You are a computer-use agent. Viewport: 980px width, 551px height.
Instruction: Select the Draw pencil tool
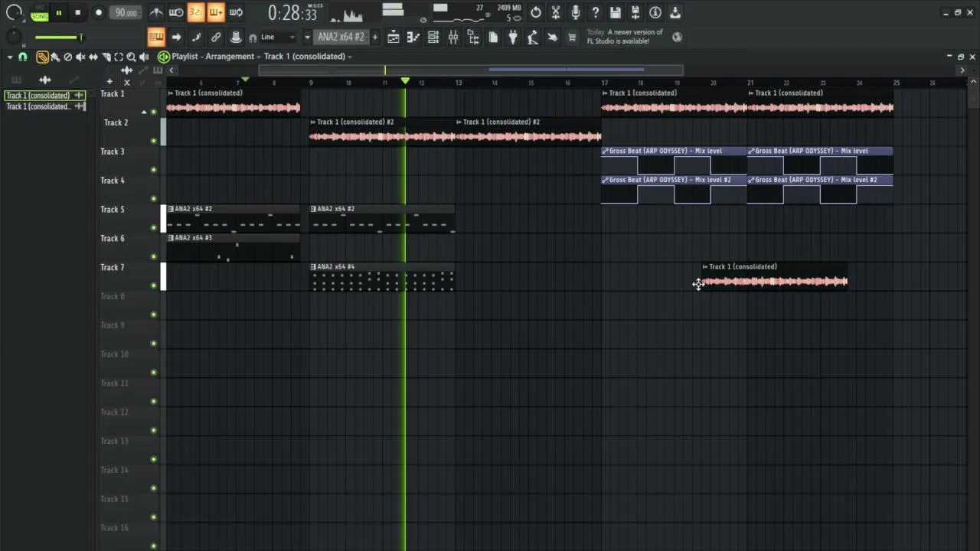pyautogui.click(x=42, y=57)
